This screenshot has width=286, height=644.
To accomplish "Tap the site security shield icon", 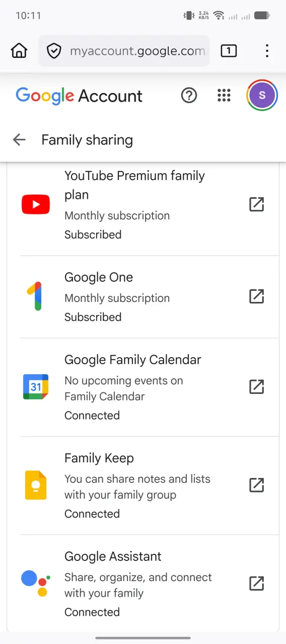I will click(x=54, y=51).
